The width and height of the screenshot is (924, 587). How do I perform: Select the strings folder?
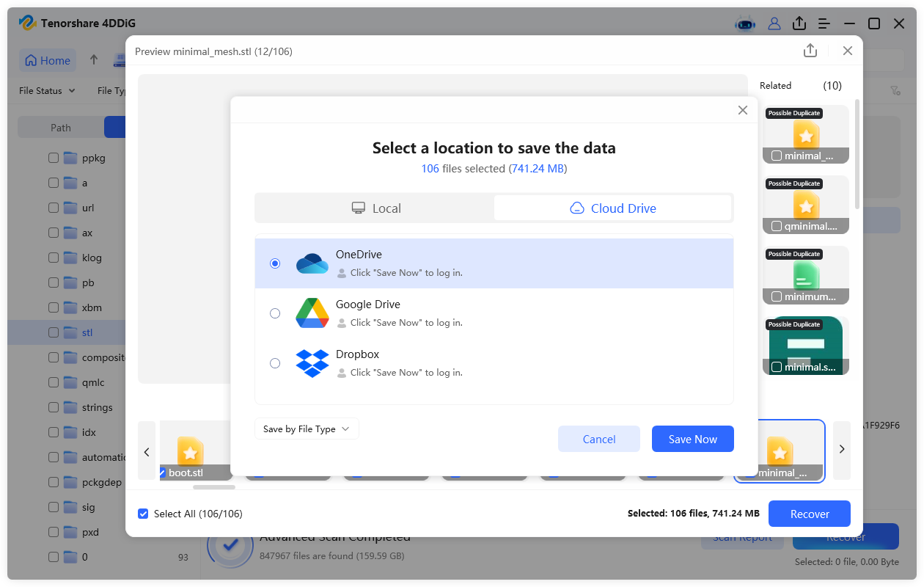[x=98, y=407]
